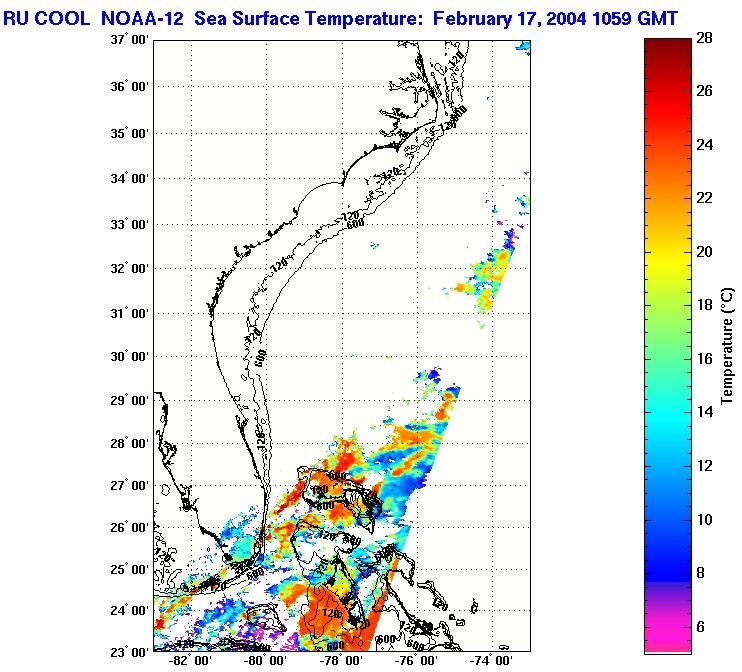The width and height of the screenshot is (742, 672).
Task: Click the 23° 00' latitude label
Action: [x=129, y=651]
